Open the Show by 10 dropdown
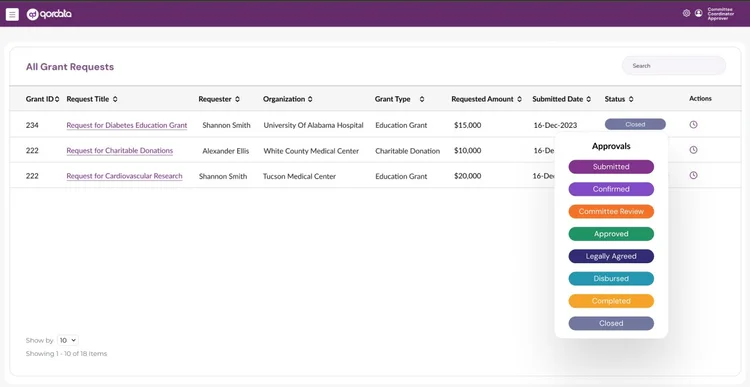This screenshot has height=387, width=750. 67,341
